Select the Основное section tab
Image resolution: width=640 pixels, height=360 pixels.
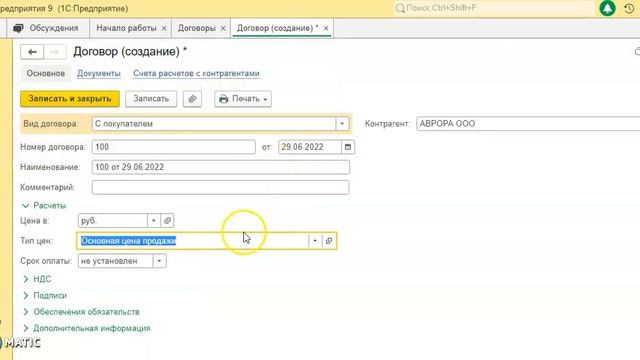point(46,73)
